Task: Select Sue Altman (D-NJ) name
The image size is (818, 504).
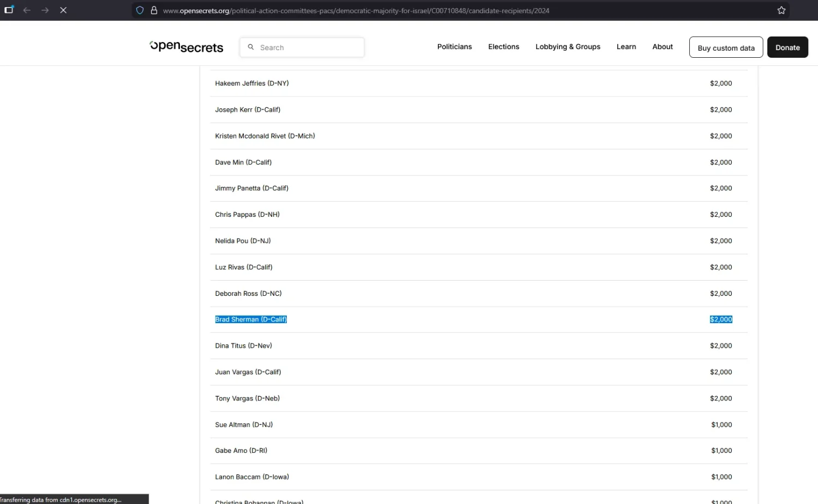Action: pos(244,424)
